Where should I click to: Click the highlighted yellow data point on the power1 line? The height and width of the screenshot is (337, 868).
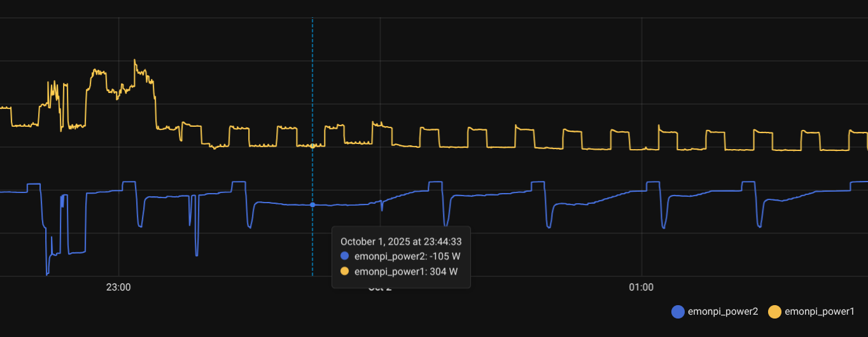pos(312,146)
